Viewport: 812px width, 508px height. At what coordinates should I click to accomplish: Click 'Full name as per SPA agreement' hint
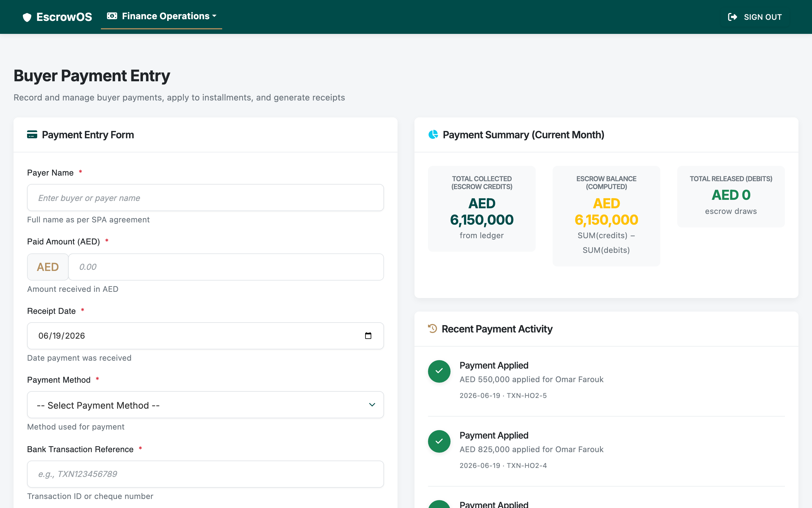(88, 219)
